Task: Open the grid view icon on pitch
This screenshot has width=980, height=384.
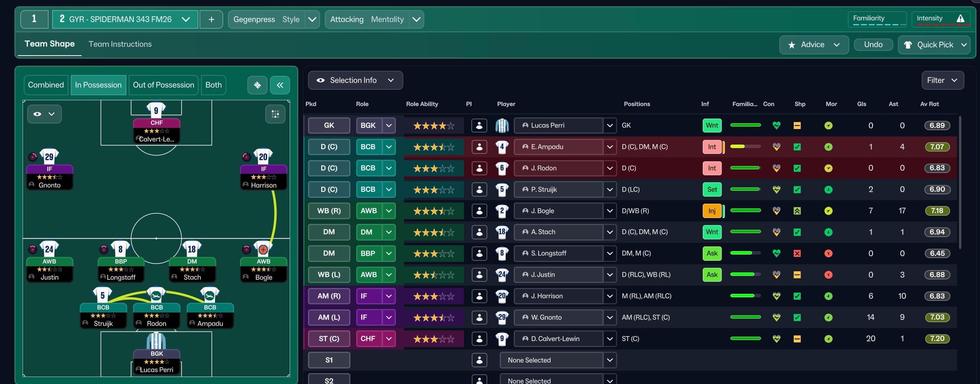Action: 275,114
